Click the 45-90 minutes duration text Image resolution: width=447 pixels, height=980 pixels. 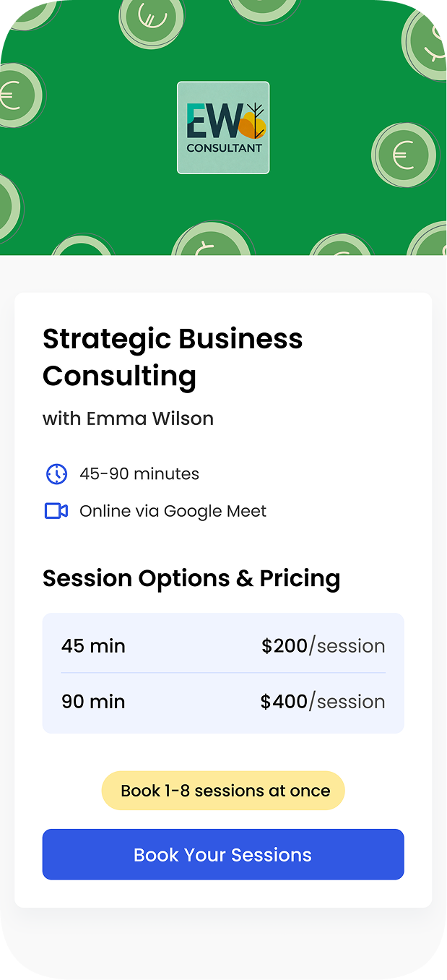139,474
